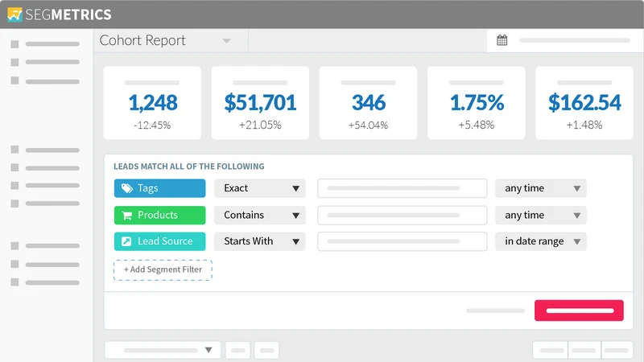Select the Lead Source filter button
The height and width of the screenshot is (362, 644).
pyautogui.click(x=159, y=242)
